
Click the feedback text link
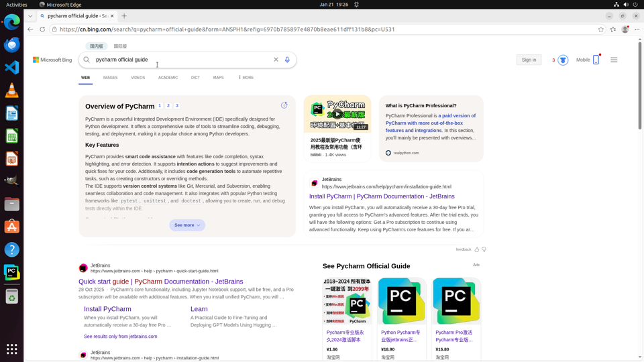pyautogui.click(x=464, y=249)
